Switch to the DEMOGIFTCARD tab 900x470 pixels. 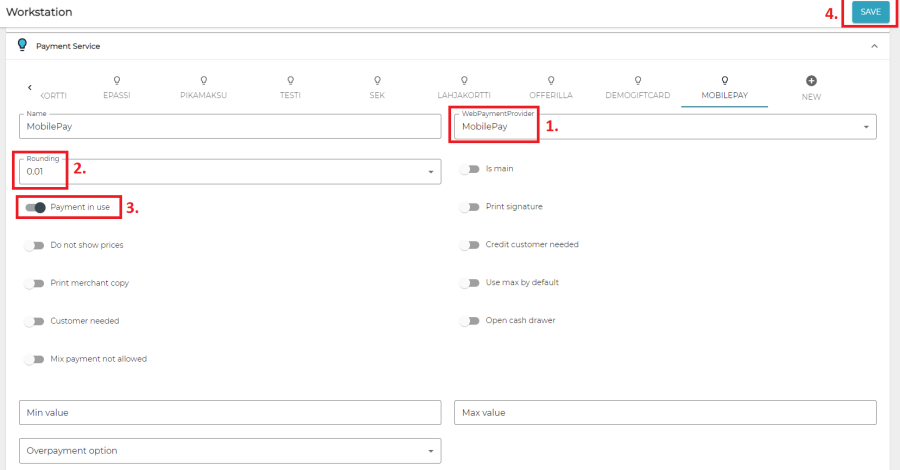637,96
